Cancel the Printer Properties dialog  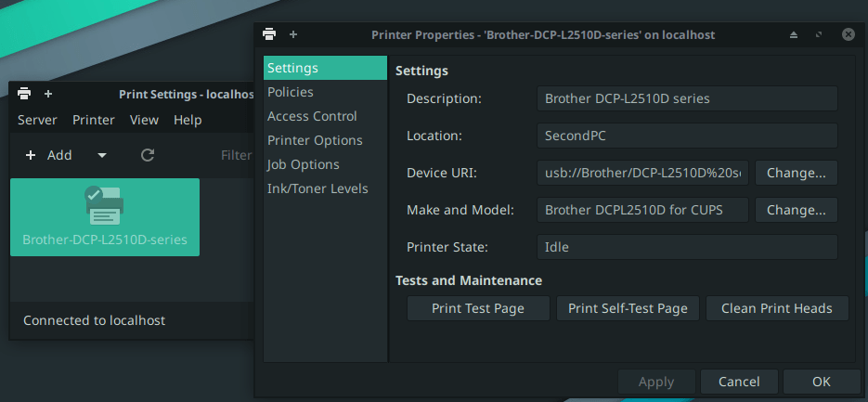click(x=739, y=382)
